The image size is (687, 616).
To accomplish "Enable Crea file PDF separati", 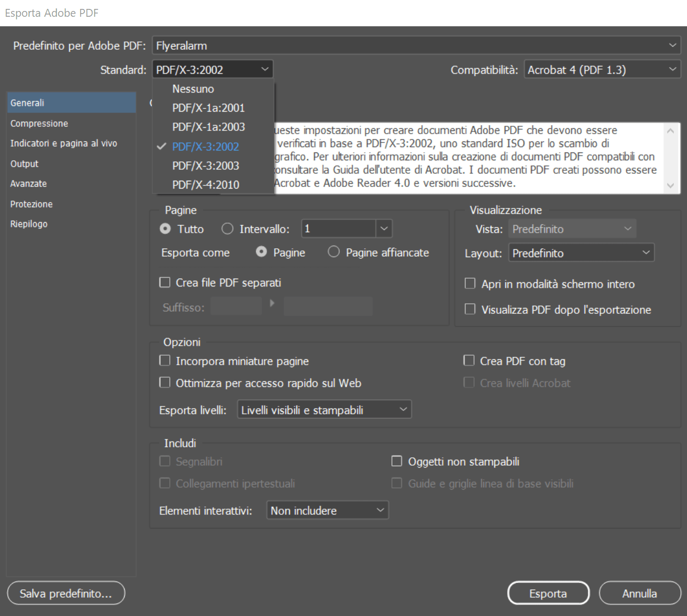I will [165, 283].
